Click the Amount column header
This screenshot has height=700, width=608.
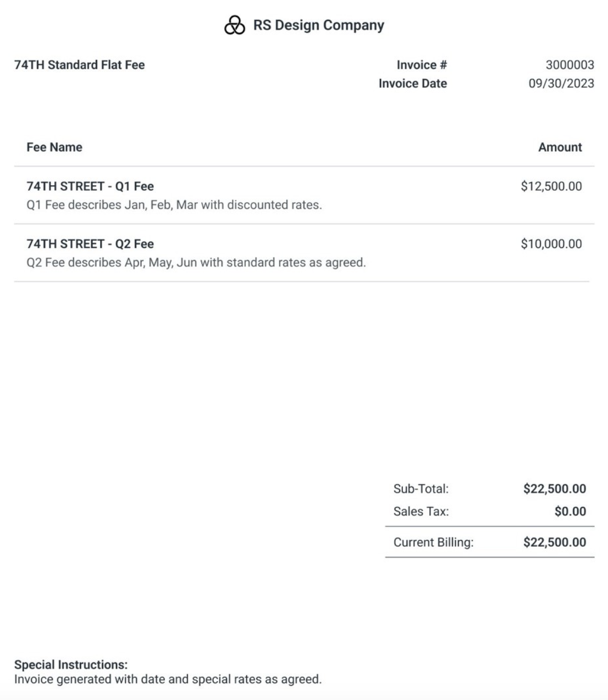click(560, 147)
